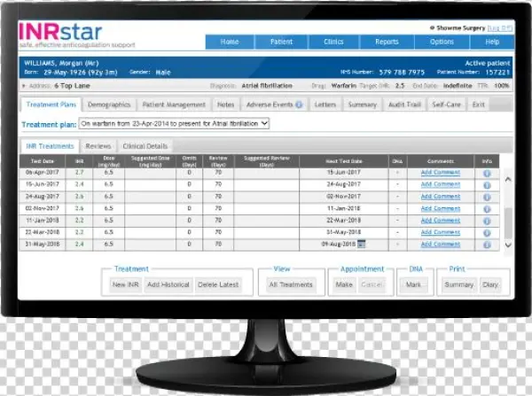Click patient number 157221
The width and height of the screenshot is (532, 396).
click(497, 73)
